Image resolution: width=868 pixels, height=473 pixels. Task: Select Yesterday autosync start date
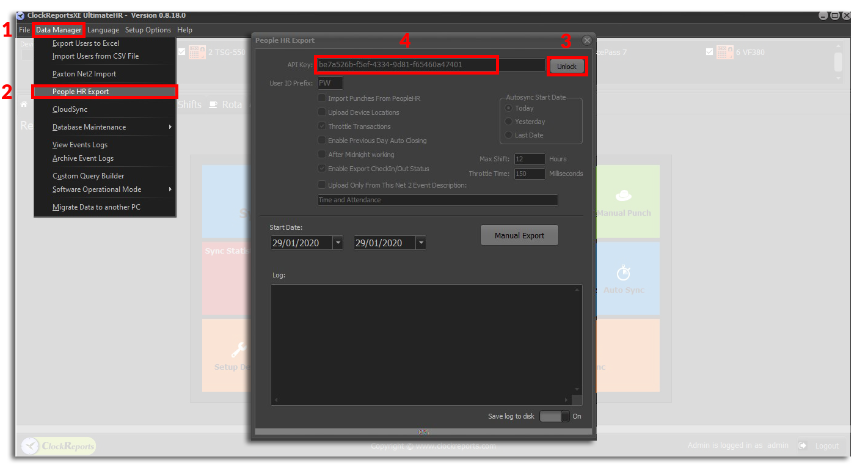pos(509,122)
